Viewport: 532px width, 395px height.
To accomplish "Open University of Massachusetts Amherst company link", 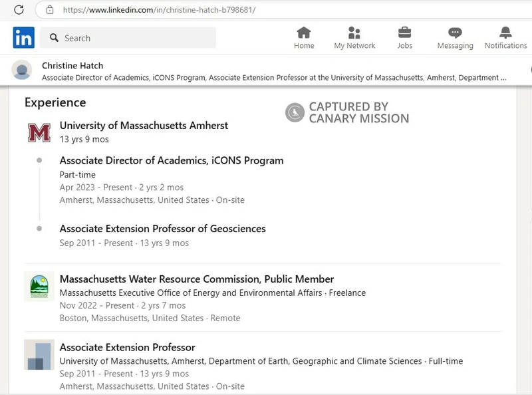I will 144,125.
